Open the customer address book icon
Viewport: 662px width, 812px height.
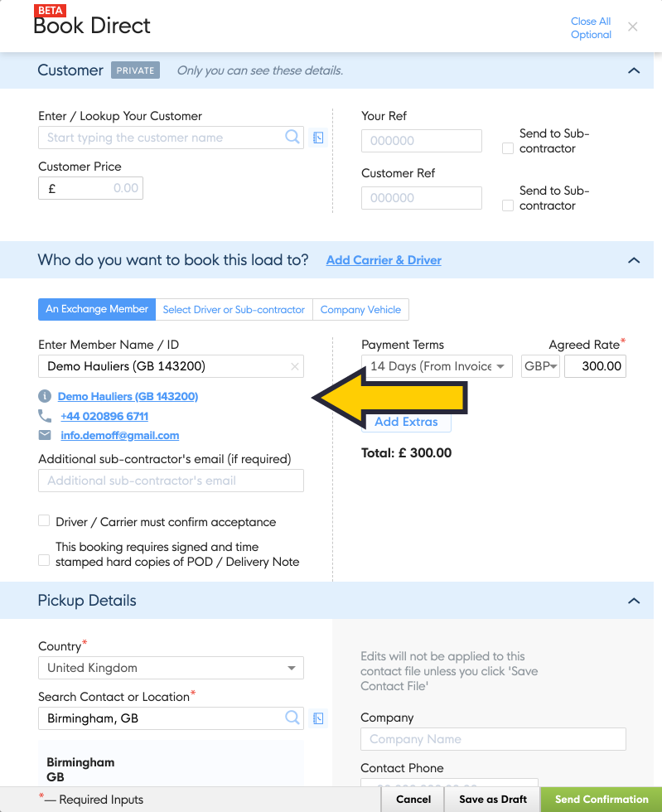[318, 138]
